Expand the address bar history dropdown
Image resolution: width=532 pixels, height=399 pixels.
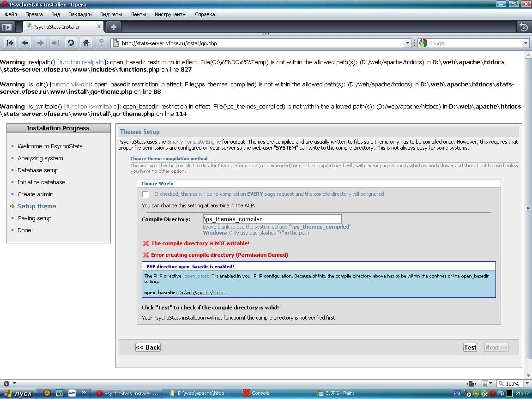pyautogui.click(x=407, y=43)
